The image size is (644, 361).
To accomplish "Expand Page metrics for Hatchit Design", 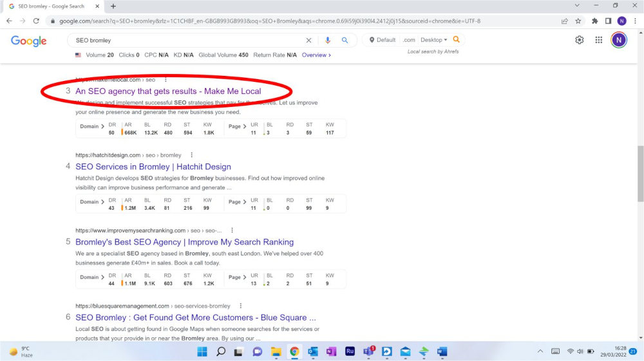I will coord(238,202).
